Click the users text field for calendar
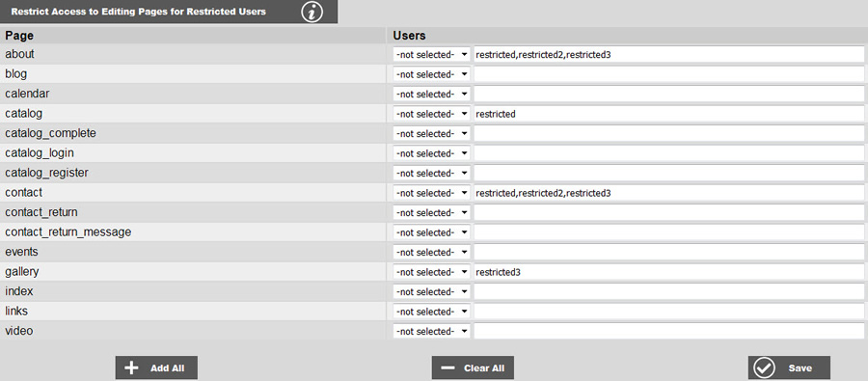 (x=668, y=95)
